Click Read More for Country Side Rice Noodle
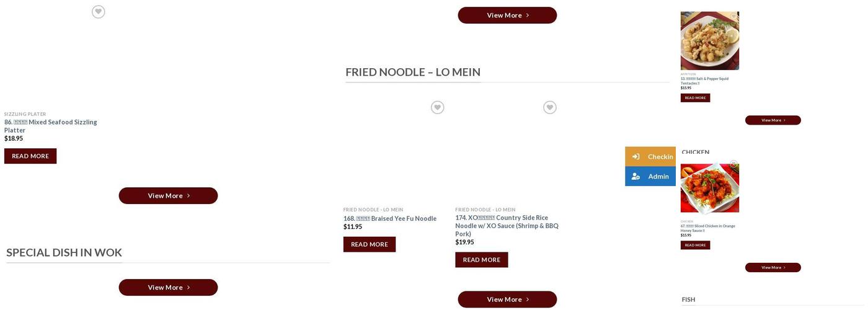Screen dimensions: 868x310 coord(481,260)
